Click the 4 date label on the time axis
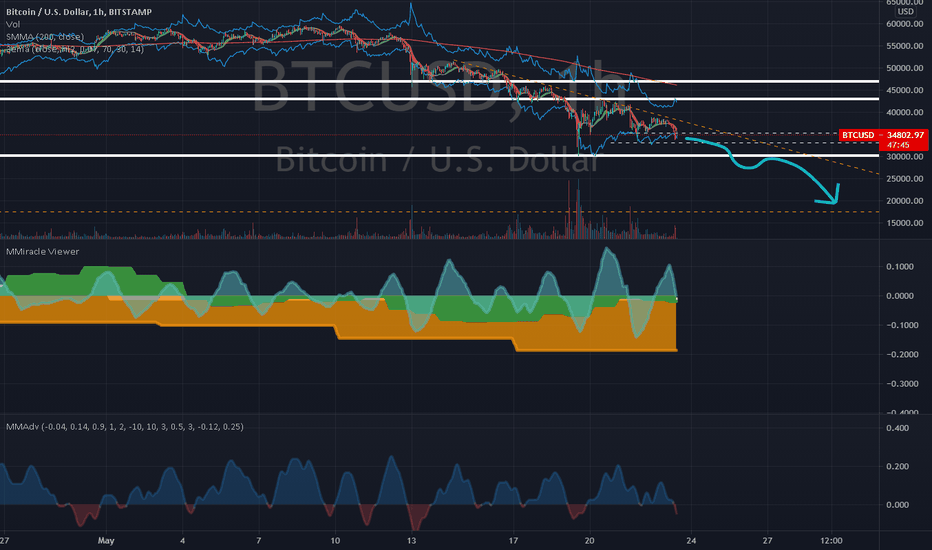Screen dimensions: 932x550 click(x=182, y=540)
